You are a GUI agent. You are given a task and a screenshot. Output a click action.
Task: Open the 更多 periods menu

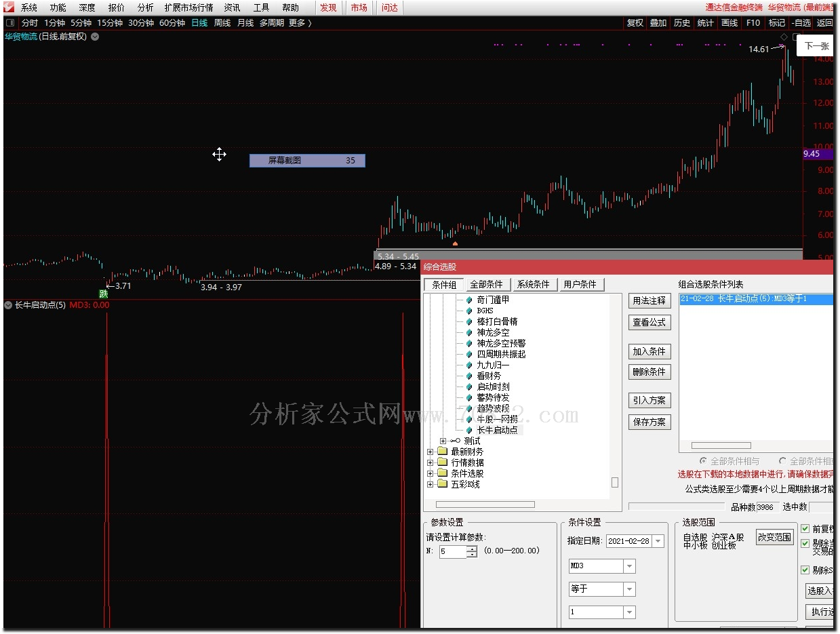300,23
